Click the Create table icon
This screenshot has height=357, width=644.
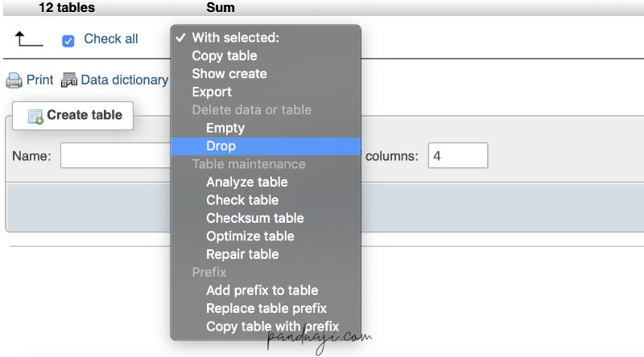[35, 116]
